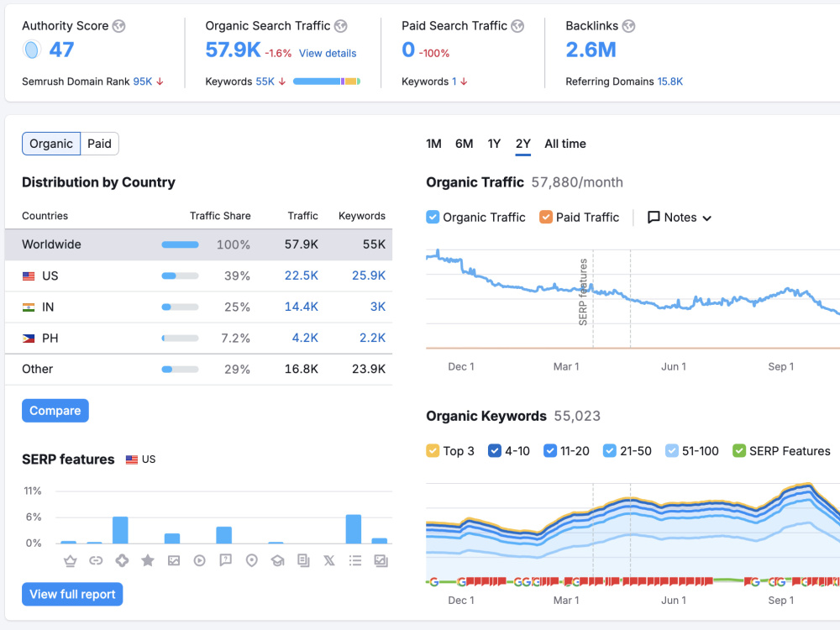Click the top stories news icon
The width and height of the screenshot is (840, 630).
[x=303, y=561]
